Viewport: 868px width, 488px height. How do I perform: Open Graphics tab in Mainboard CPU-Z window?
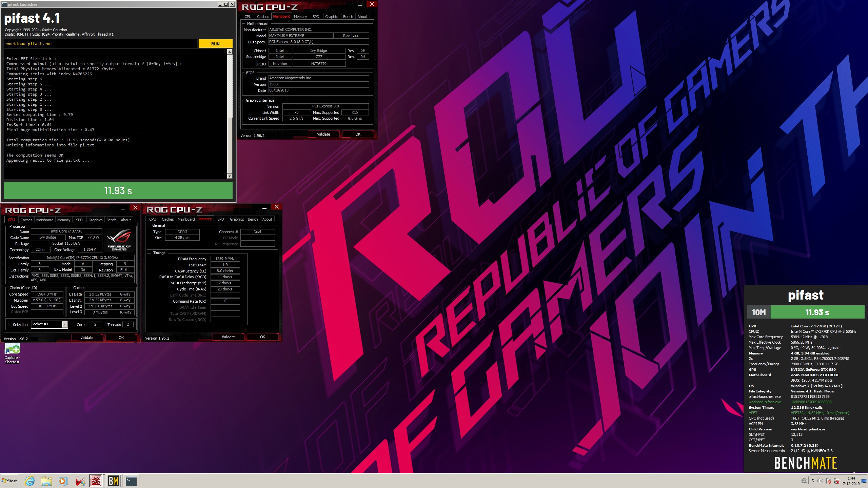pyautogui.click(x=332, y=16)
